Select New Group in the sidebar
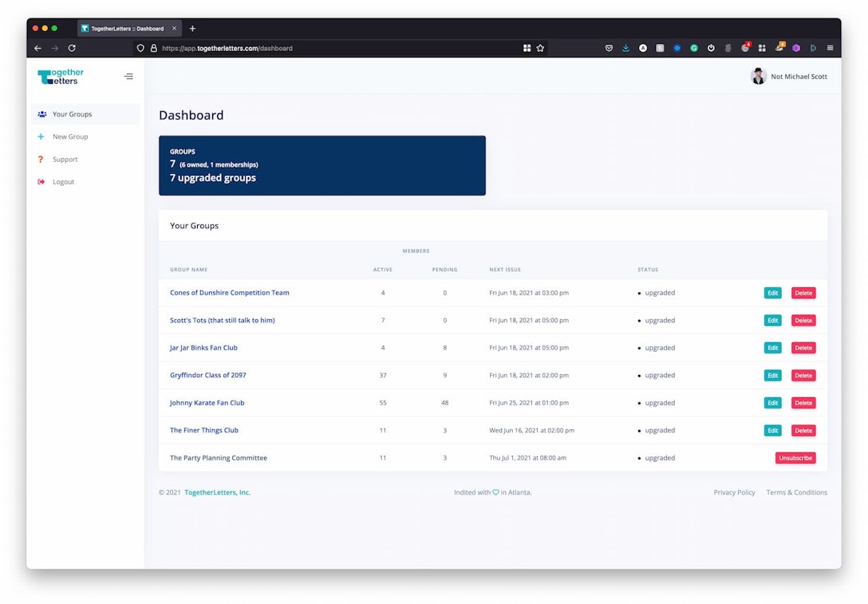 [x=70, y=136]
